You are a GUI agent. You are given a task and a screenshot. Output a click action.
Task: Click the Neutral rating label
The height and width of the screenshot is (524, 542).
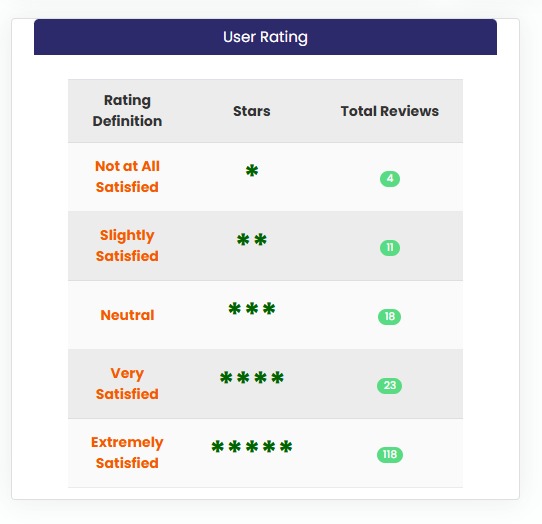point(127,315)
